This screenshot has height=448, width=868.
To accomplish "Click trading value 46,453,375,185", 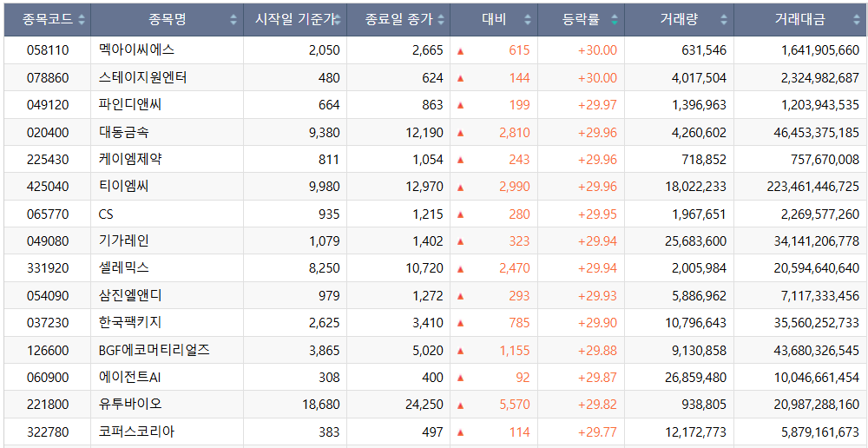I will [817, 132].
